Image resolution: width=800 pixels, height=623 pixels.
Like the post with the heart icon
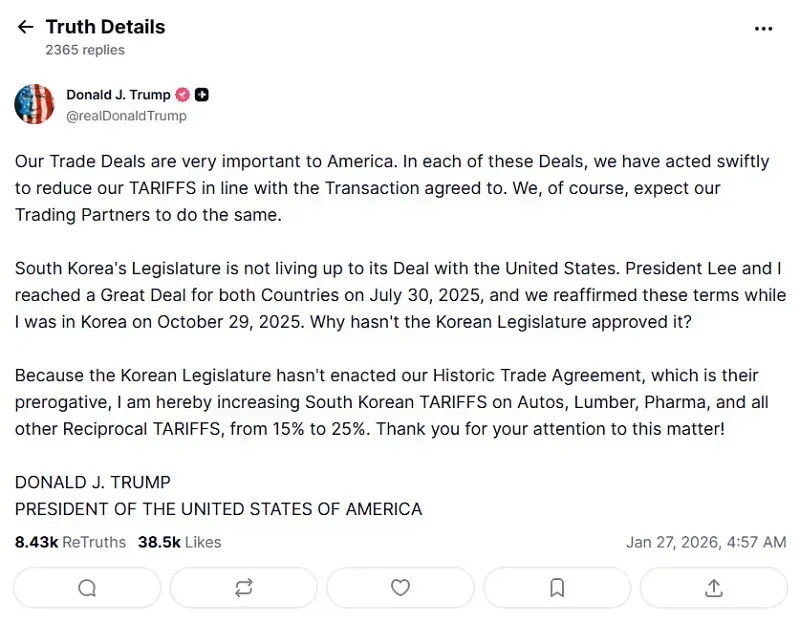pos(400,588)
